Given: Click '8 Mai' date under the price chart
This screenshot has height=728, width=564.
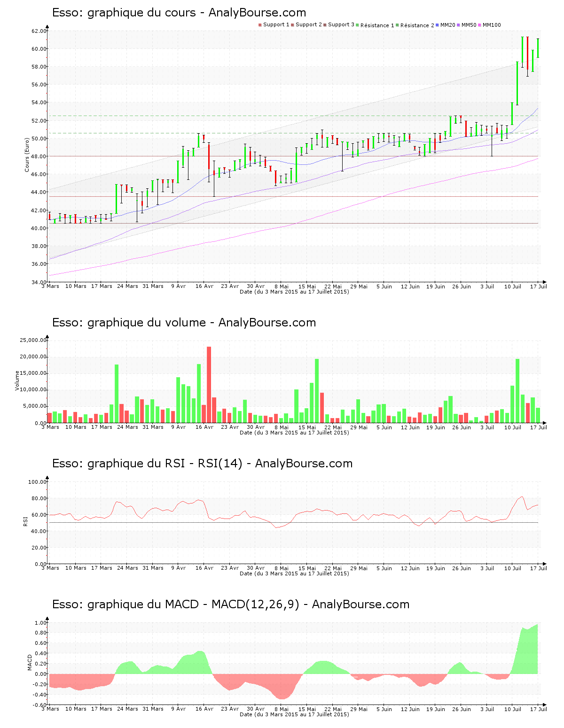Looking at the screenshot, I should (282, 286).
